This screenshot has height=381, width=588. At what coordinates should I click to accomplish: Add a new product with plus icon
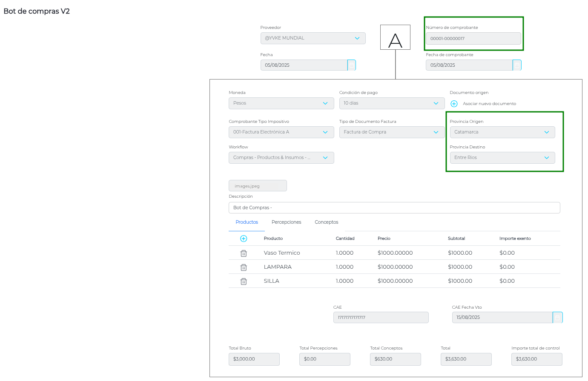(x=244, y=239)
